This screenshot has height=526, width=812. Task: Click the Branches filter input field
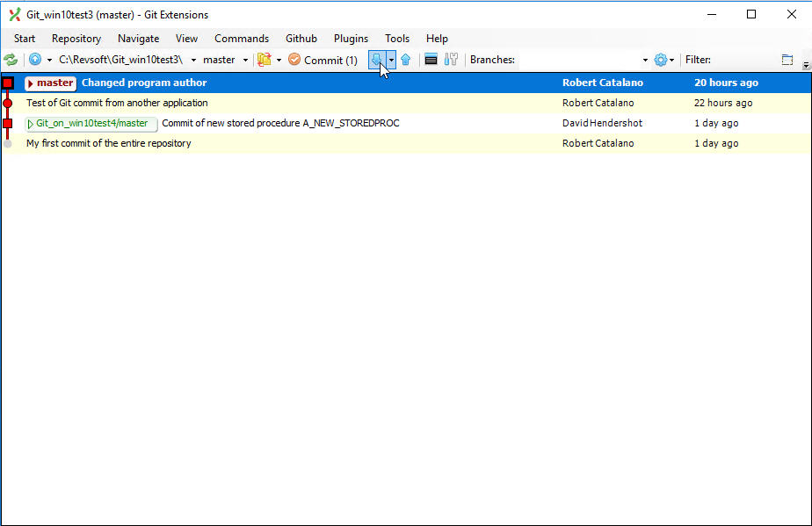coord(579,60)
